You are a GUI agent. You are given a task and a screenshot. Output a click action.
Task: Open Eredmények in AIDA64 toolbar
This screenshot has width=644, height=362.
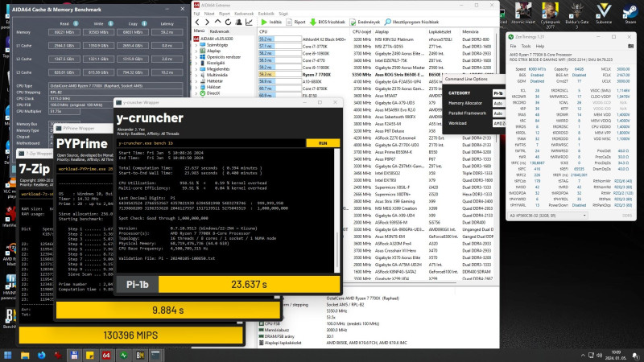tap(365, 23)
